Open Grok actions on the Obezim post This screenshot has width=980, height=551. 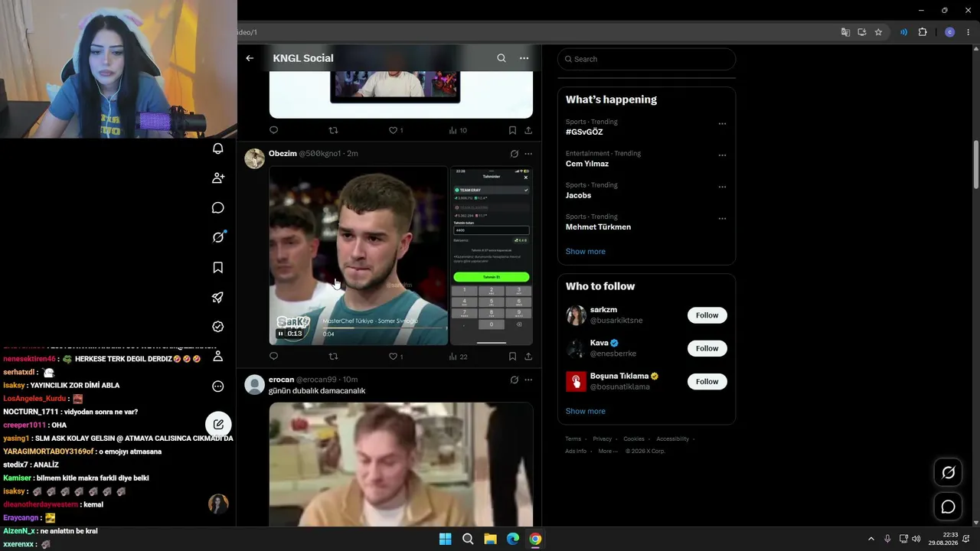pos(514,154)
